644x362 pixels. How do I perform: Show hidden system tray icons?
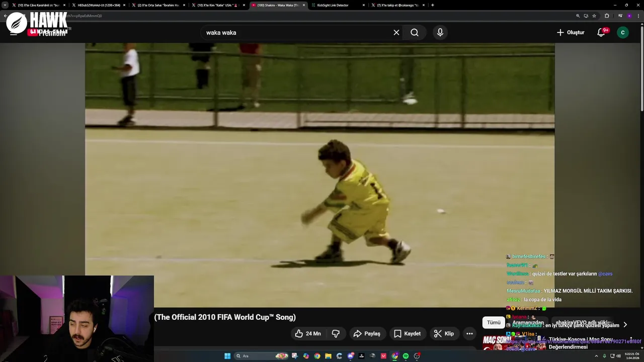[x=596, y=356]
